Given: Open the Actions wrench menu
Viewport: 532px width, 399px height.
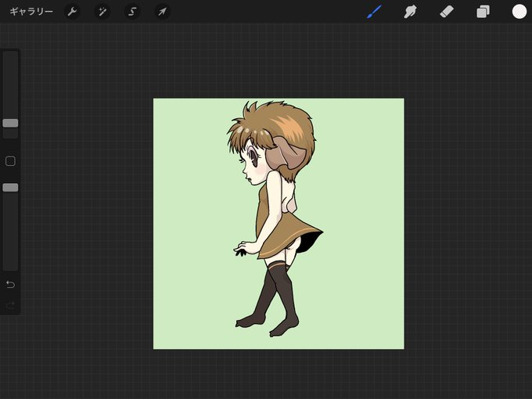Looking at the screenshot, I should coord(72,12).
